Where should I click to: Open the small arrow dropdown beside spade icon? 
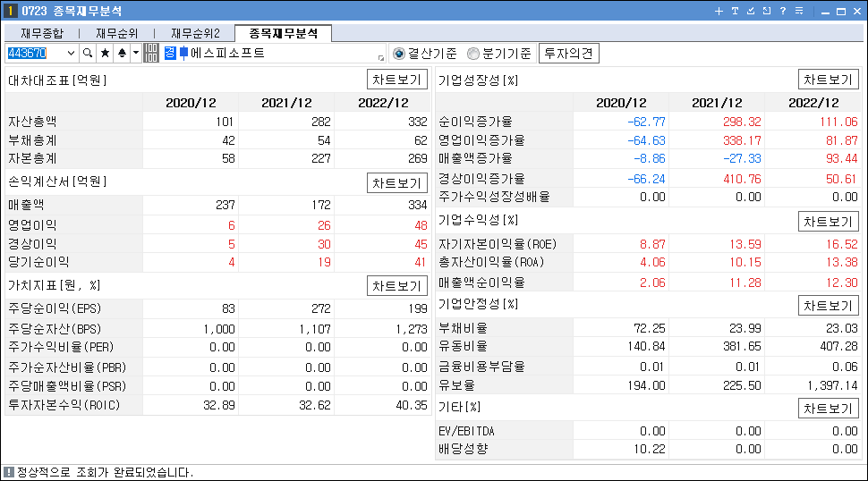pos(136,53)
